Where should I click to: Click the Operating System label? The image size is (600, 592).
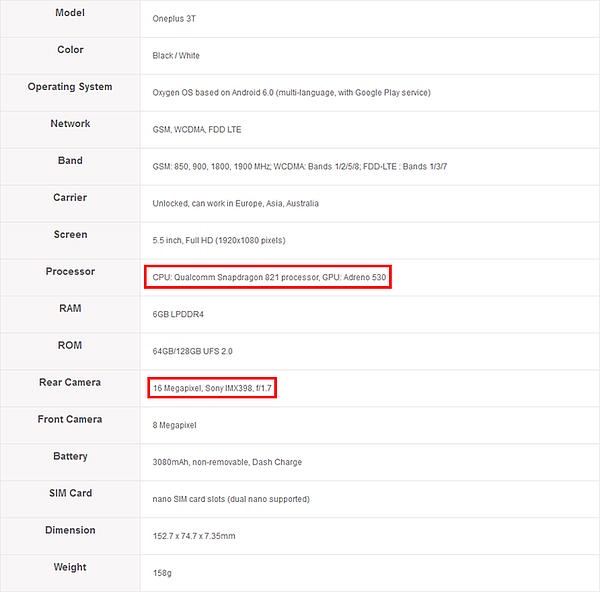(70, 87)
